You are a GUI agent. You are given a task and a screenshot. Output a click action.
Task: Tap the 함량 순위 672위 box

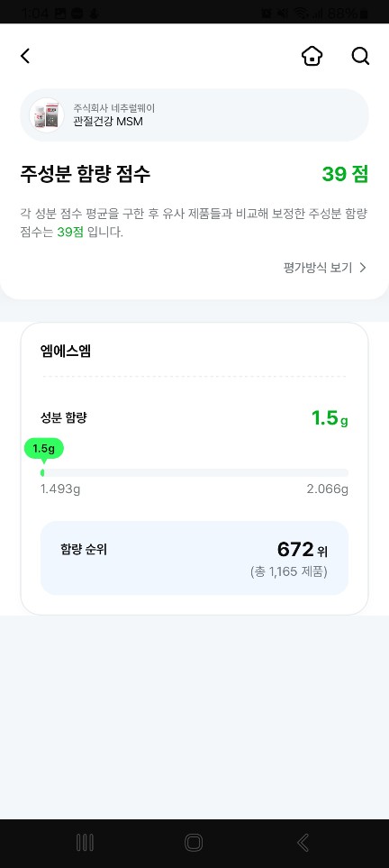click(x=194, y=558)
